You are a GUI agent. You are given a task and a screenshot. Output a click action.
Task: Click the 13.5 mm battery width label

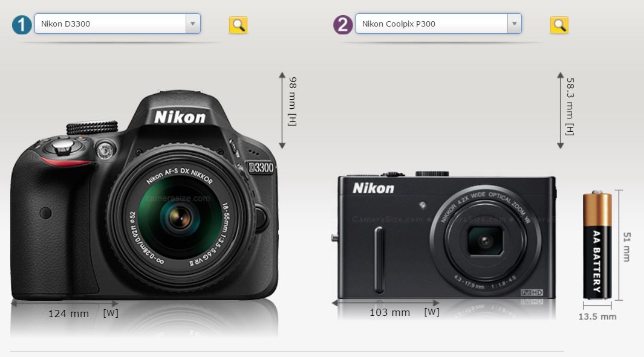pyautogui.click(x=597, y=317)
